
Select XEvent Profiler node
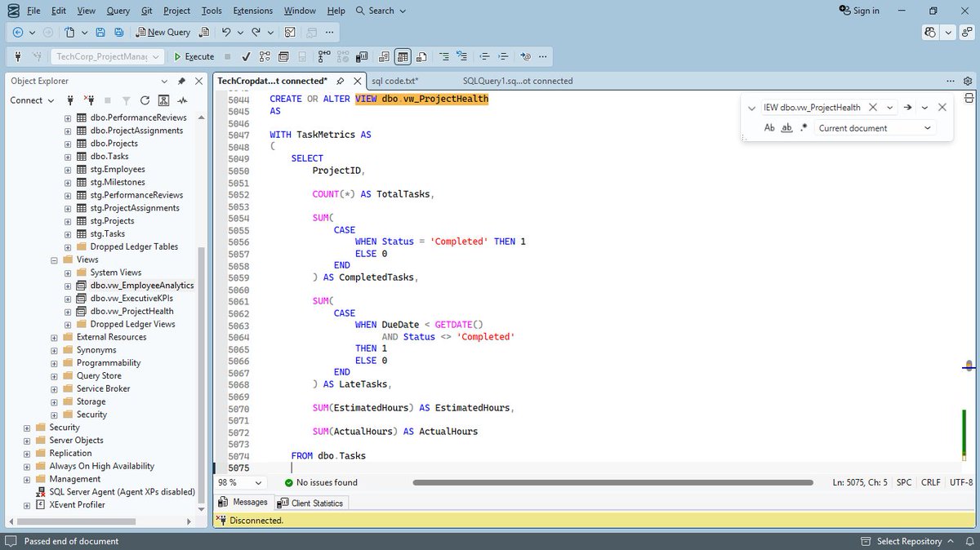[x=77, y=504]
